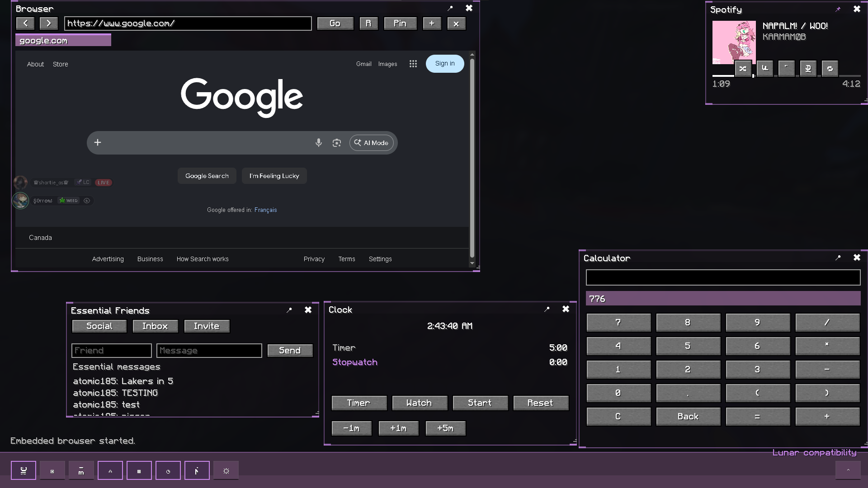Pin the Browser window using its pushpin icon
Viewport: 868px width, 488px height.
pyautogui.click(x=450, y=9)
